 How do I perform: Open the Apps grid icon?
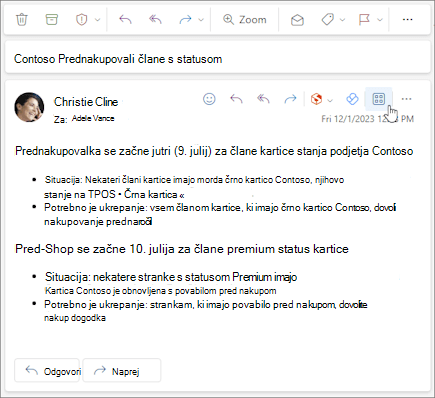(379, 99)
